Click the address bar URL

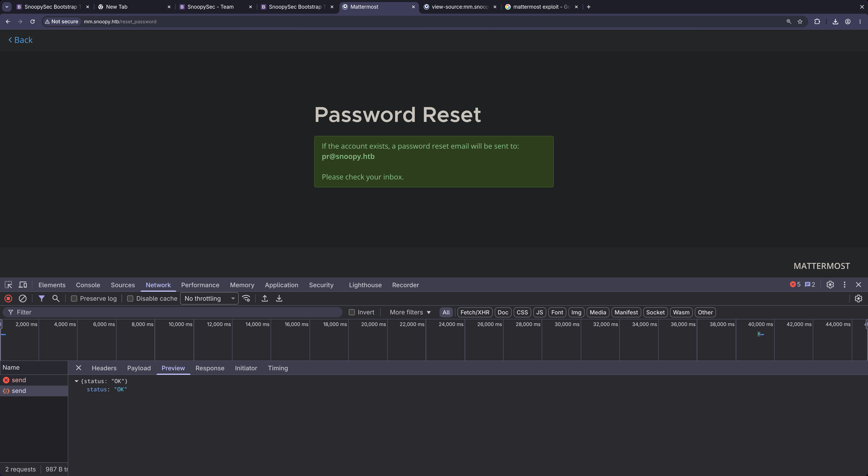point(120,21)
